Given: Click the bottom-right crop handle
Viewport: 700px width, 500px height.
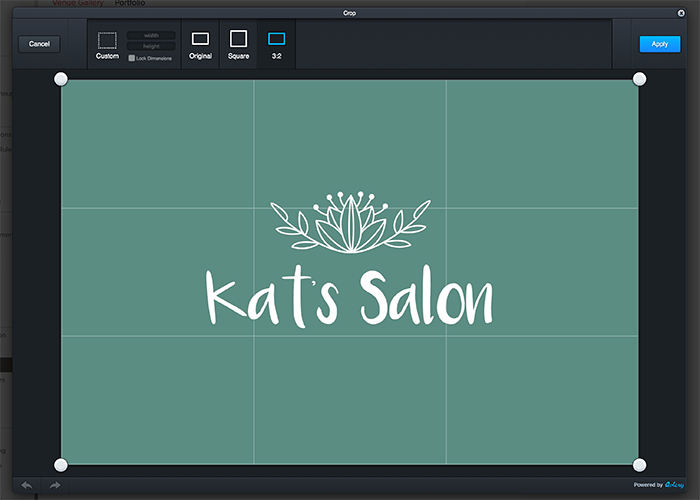Looking at the screenshot, I should pyautogui.click(x=639, y=465).
